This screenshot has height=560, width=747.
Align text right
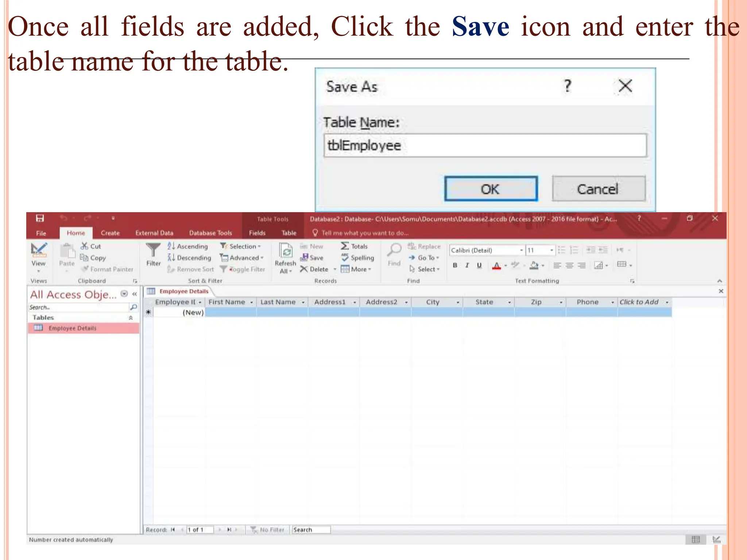coord(582,265)
